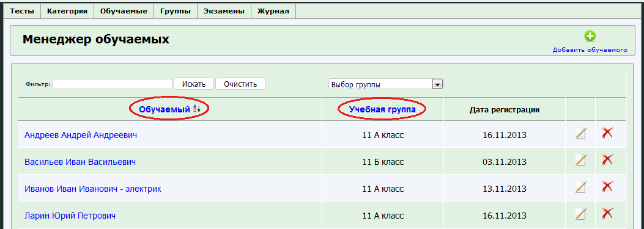Sort by the Учебная группа column header
Image resolution: width=644 pixels, height=229 pixels.
click(382, 109)
